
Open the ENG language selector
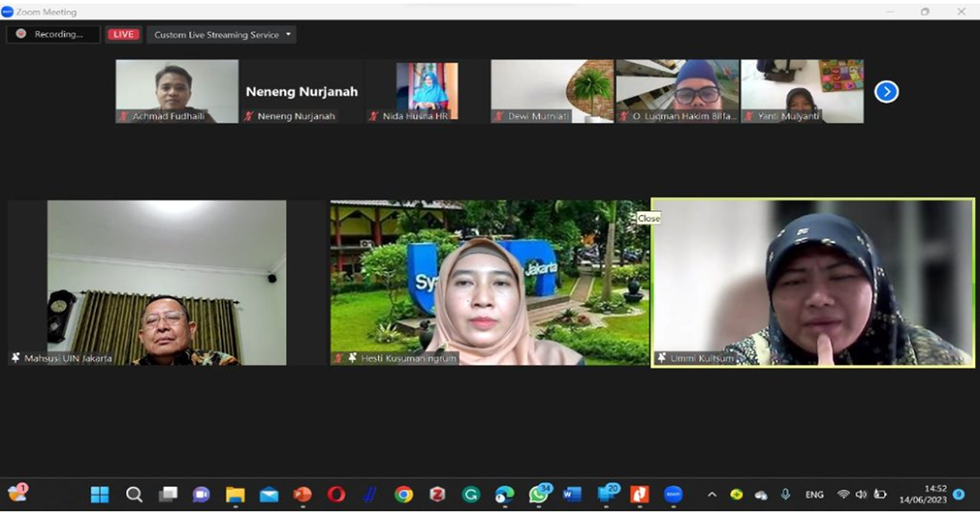(813, 494)
